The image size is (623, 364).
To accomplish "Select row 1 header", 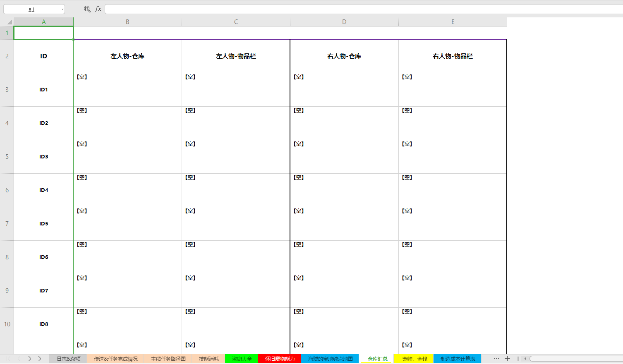I will pyautogui.click(x=7, y=33).
